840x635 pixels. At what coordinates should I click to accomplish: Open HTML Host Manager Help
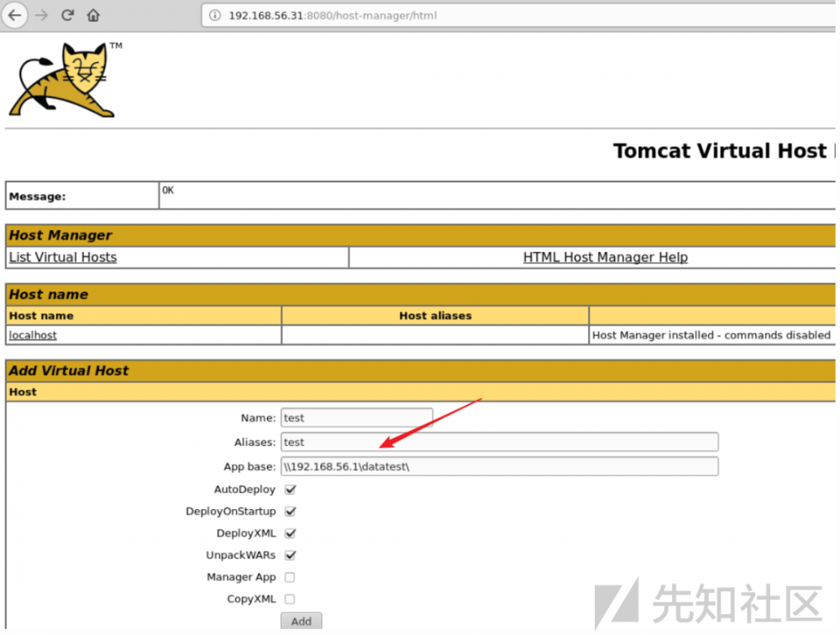(605, 257)
